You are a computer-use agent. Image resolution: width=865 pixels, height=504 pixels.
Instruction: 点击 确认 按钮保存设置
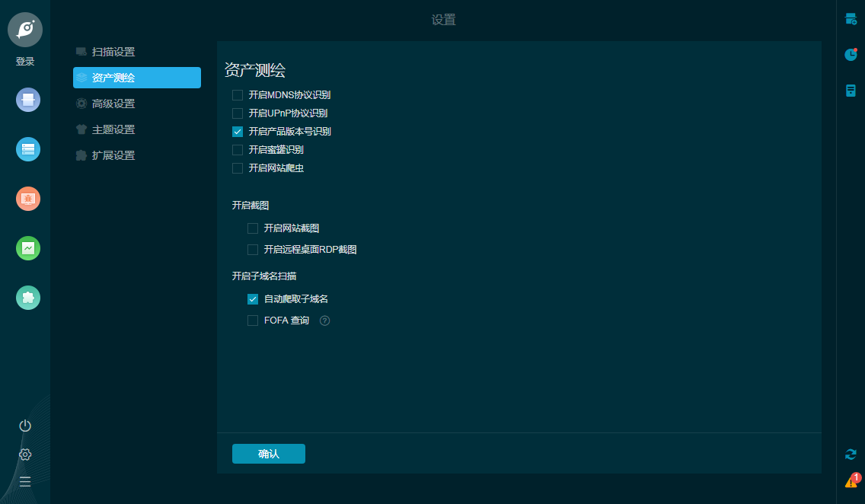coord(268,453)
